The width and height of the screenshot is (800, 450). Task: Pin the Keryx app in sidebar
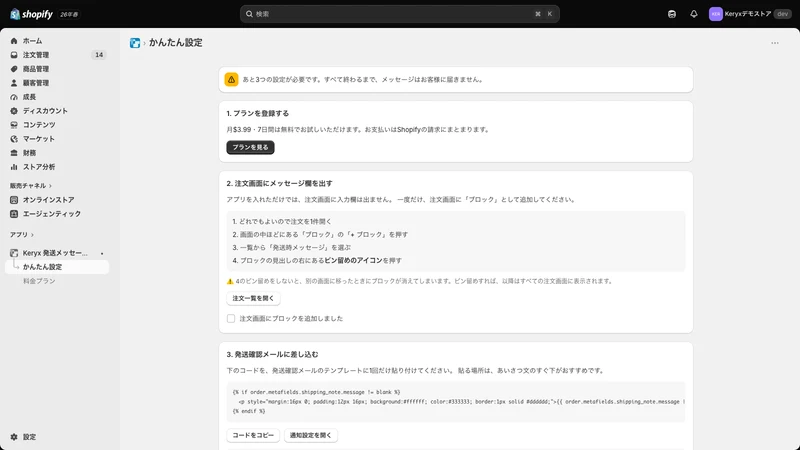pos(102,254)
